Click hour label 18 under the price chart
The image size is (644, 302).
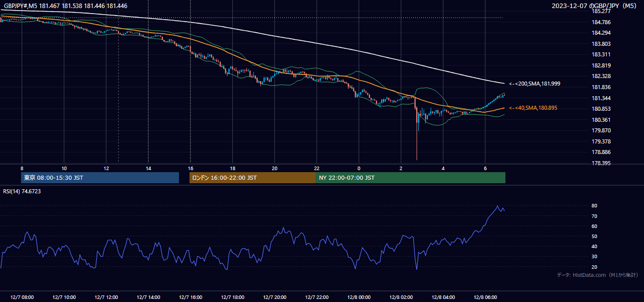click(x=232, y=168)
